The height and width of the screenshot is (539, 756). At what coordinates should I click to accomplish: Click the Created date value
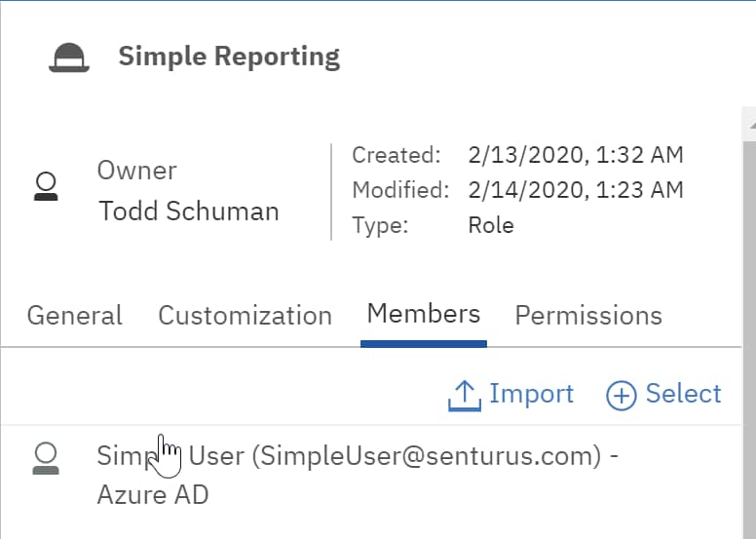click(576, 155)
